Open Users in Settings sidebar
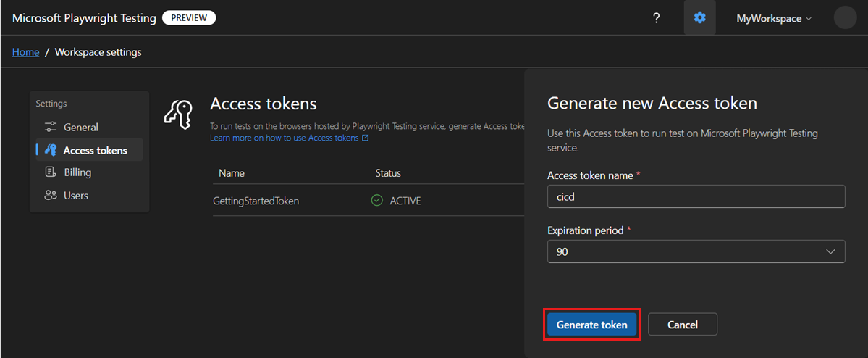The image size is (868, 358). pyautogui.click(x=89, y=196)
